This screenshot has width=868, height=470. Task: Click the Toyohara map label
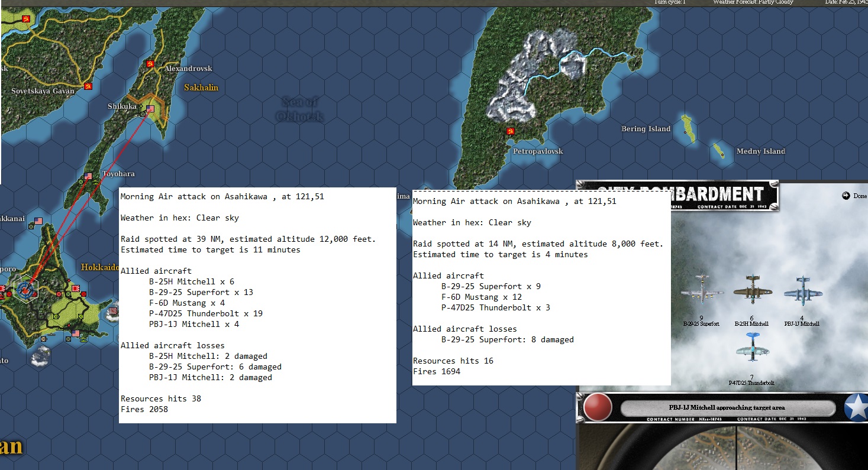(x=119, y=174)
